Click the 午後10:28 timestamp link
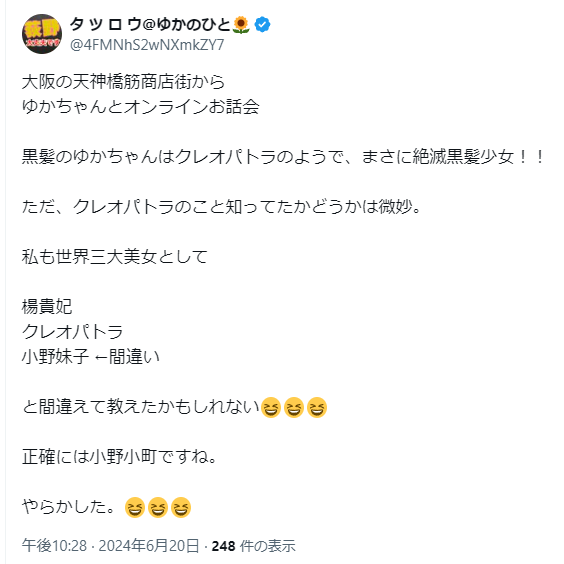Screen dimensions: 564x564 pyautogui.click(x=54, y=546)
